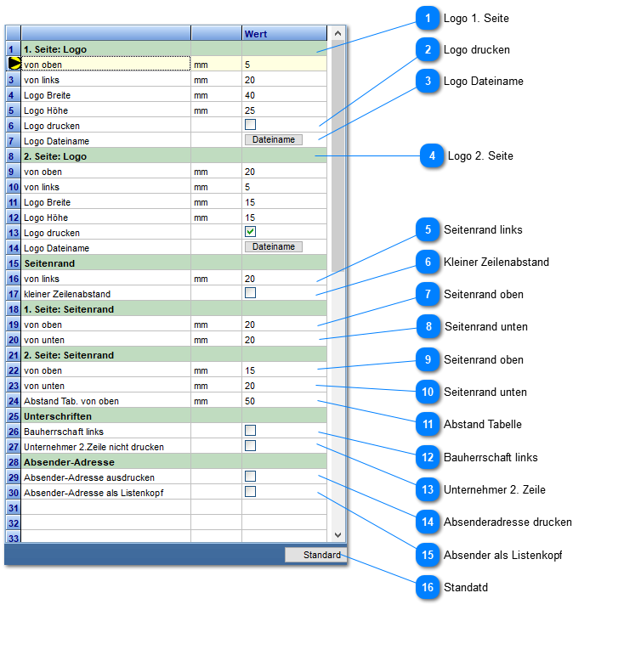The height and width of the screenshot is (672, 624).
Task: Click empty row 31 header
Action: tap(14, 508)
